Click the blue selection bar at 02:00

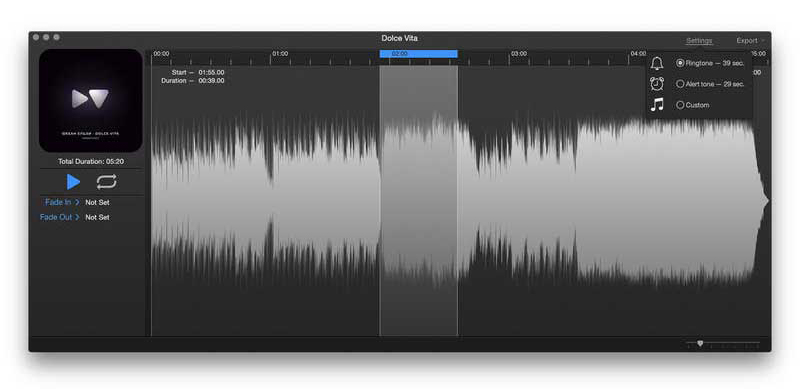point(418,54)
